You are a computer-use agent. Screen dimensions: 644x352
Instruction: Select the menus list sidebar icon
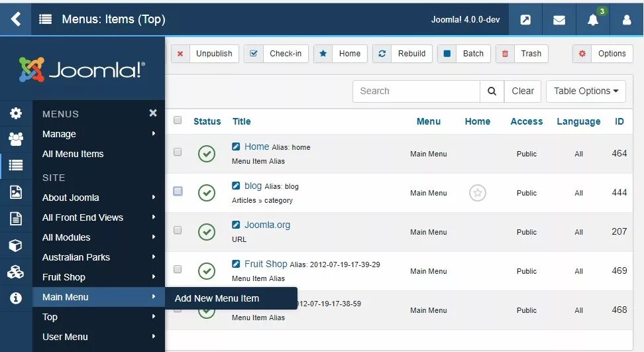tap(16, 165)
